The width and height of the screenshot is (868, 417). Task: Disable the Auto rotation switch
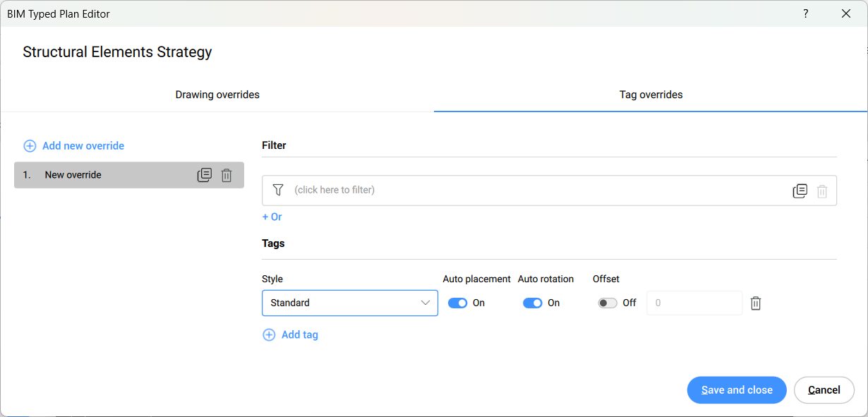[533, 303]
